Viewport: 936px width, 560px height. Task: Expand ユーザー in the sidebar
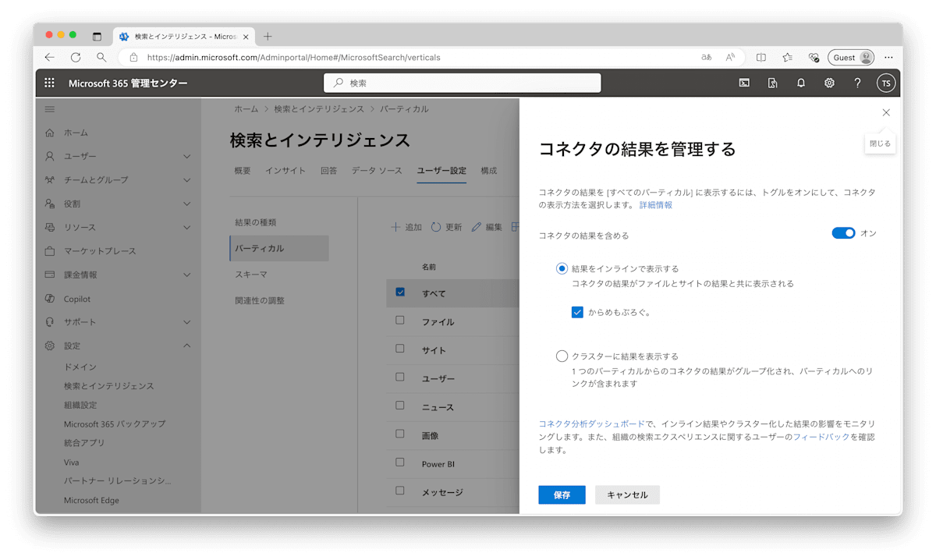pyautogui.click(x=186, y=157)
